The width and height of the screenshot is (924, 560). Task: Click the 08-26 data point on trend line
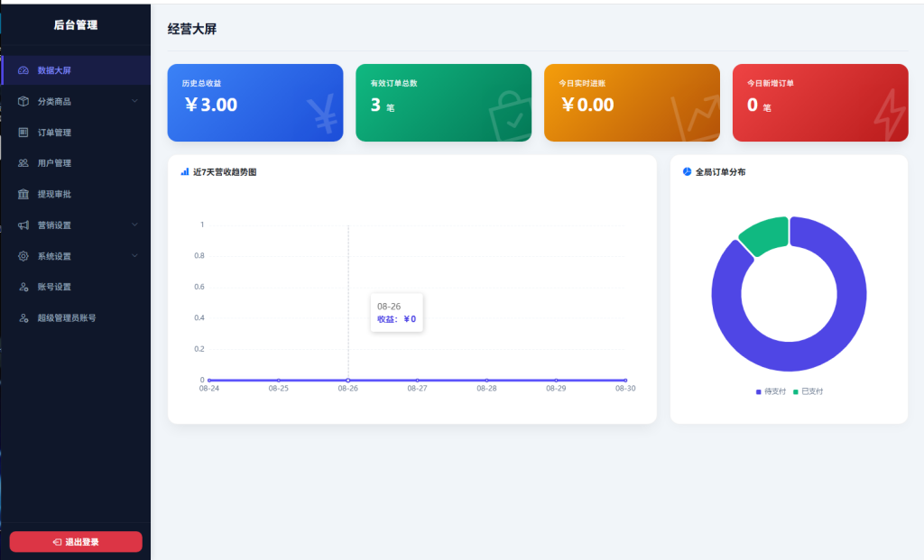coord(347,381)
